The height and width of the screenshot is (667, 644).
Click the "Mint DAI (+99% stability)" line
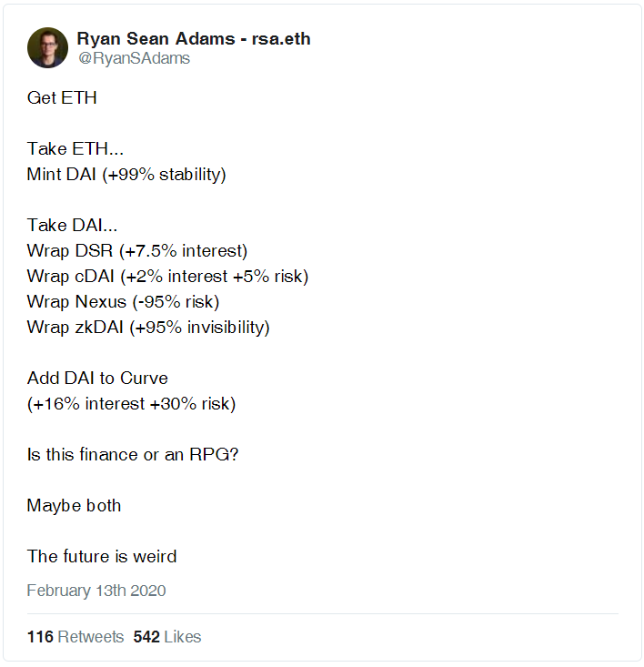point(126,175)
